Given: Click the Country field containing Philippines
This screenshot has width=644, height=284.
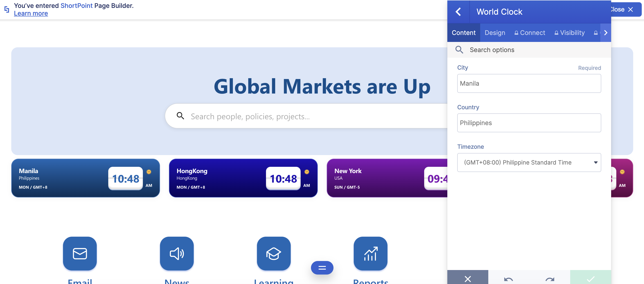Looking at the screenshot, I should pyautogui.click(x=529, y=123).
